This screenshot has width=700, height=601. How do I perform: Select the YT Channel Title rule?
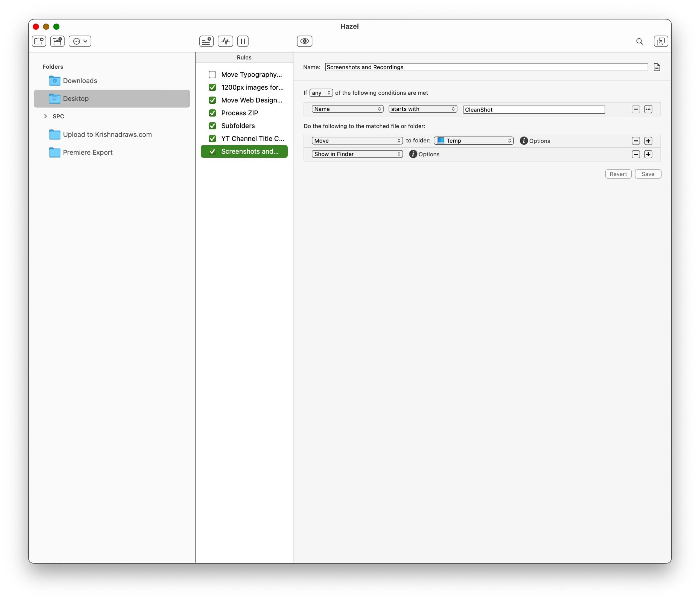click(x=252, y=139)
